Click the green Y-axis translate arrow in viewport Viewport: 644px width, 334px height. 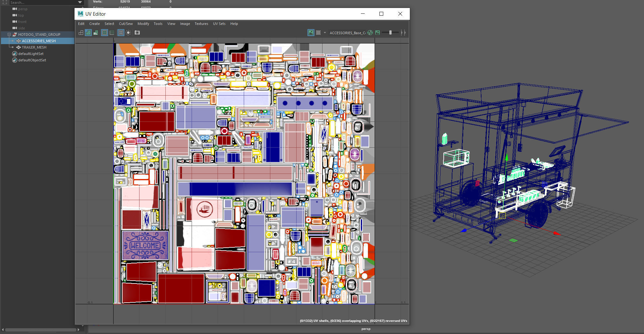[506, 157]
